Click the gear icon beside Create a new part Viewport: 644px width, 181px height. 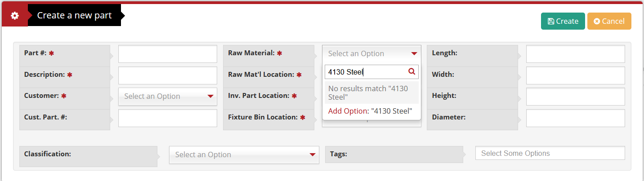coord(15,16)
